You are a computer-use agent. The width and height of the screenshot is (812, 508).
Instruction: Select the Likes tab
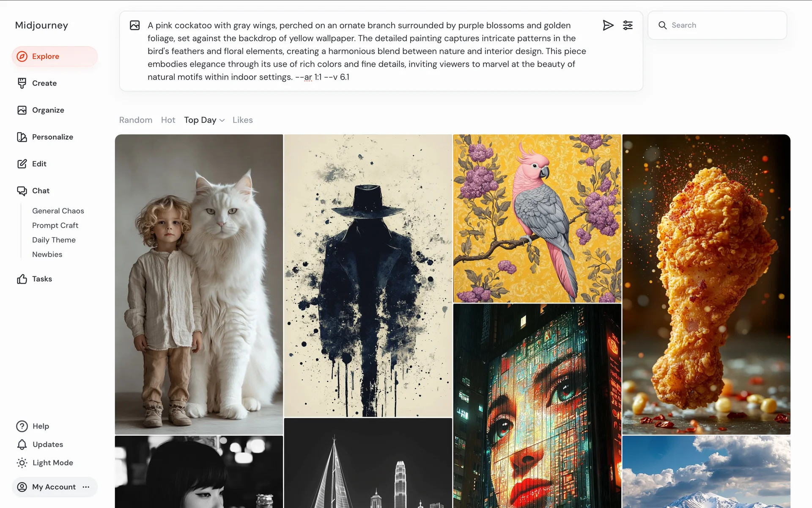242,120
